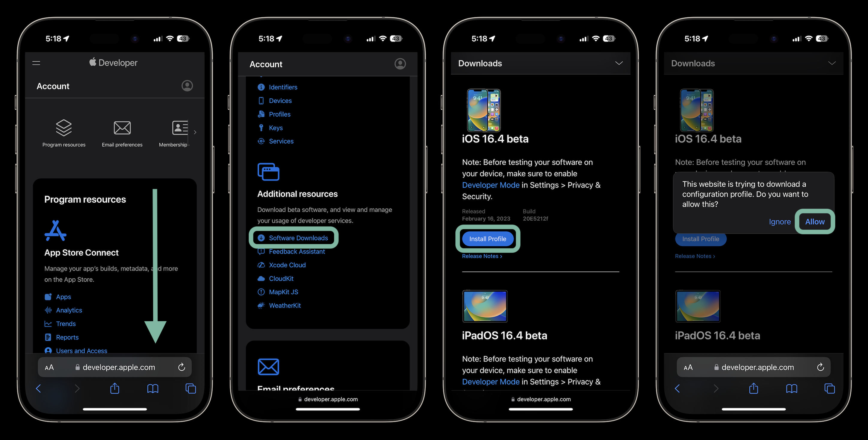Click the hamburger menu icon

tap(36, 63)
